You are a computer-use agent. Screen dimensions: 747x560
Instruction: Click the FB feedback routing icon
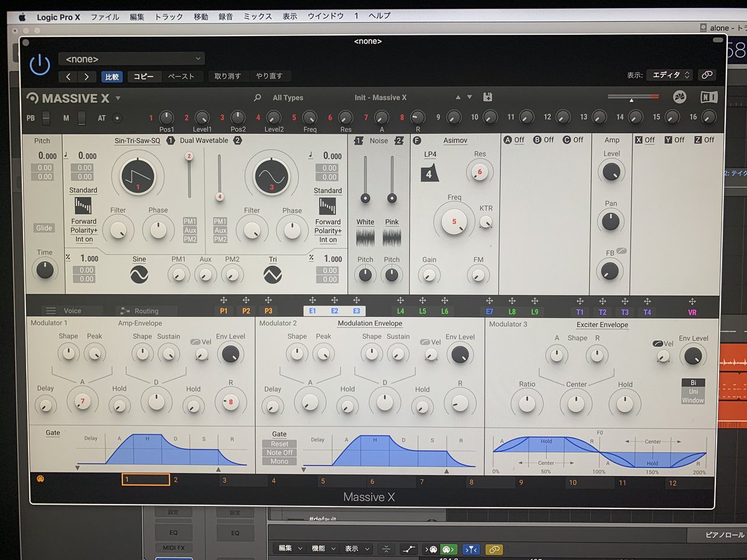621,251
